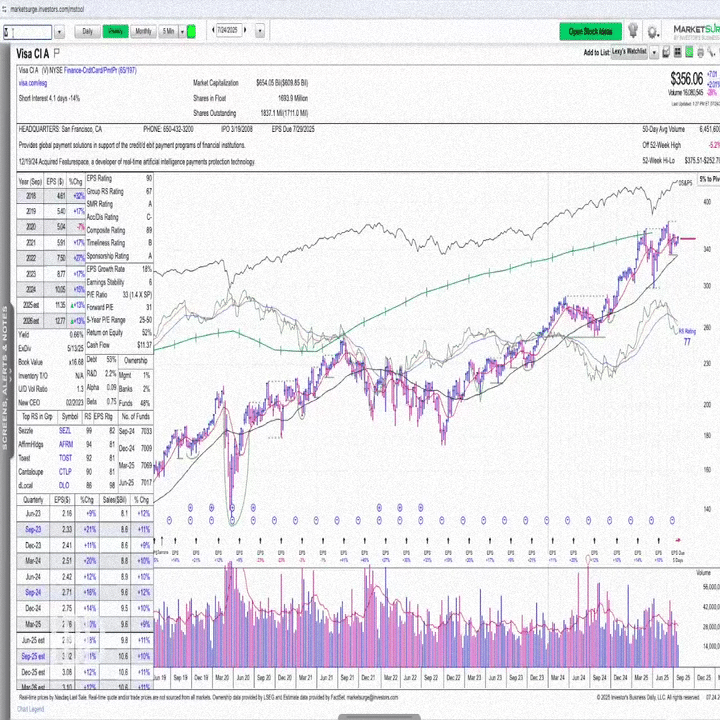Click the Sep-23 quarterly earnings row
This screenshot has height=720, width=720.
point(84,529)
